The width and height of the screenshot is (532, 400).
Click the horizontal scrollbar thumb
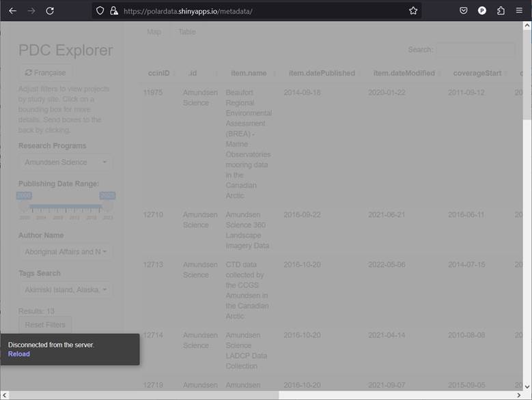click(x=144, y=395)
